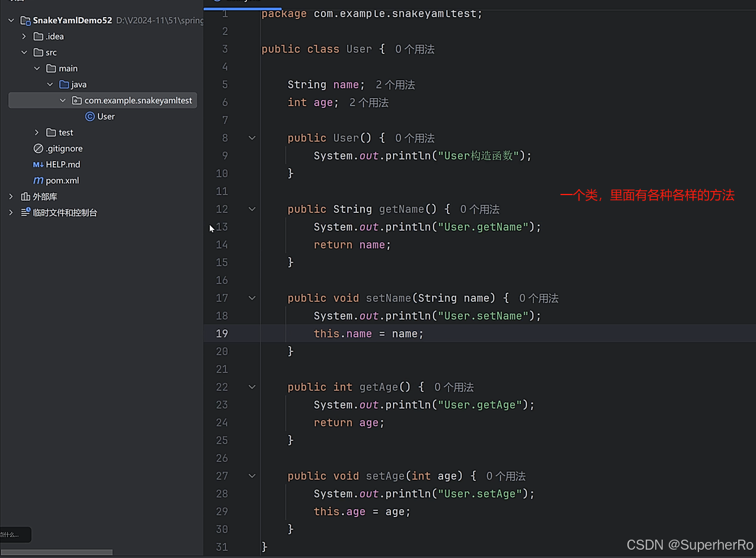This screenshot has height=558, width=756.
Task: Click line number 27 in gutter
Action: coord(222,476)
